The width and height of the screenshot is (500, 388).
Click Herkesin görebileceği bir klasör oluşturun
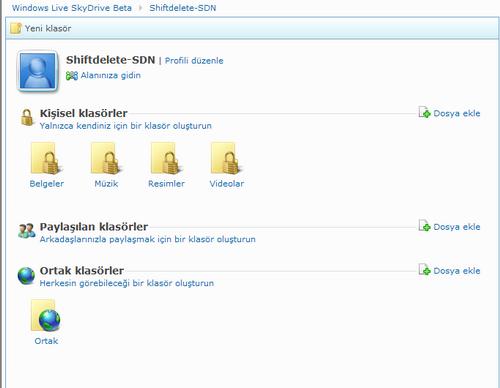click(127, 283)
